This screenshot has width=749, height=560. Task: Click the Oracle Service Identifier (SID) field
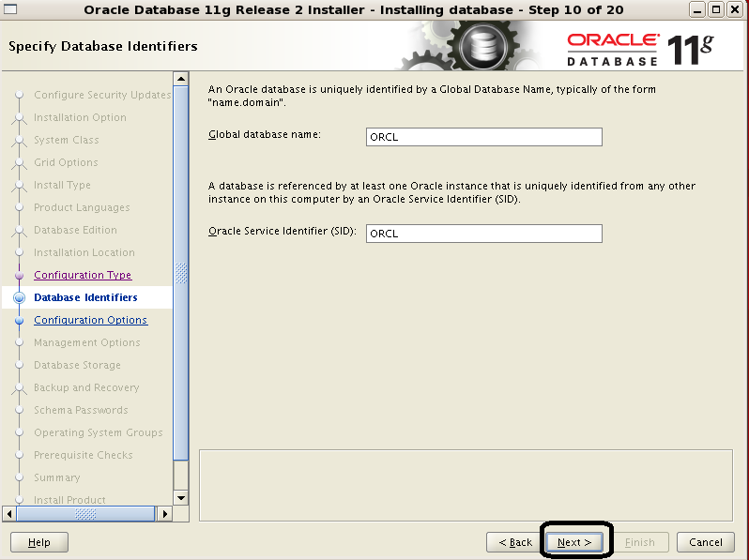click(x=483, y=234)
